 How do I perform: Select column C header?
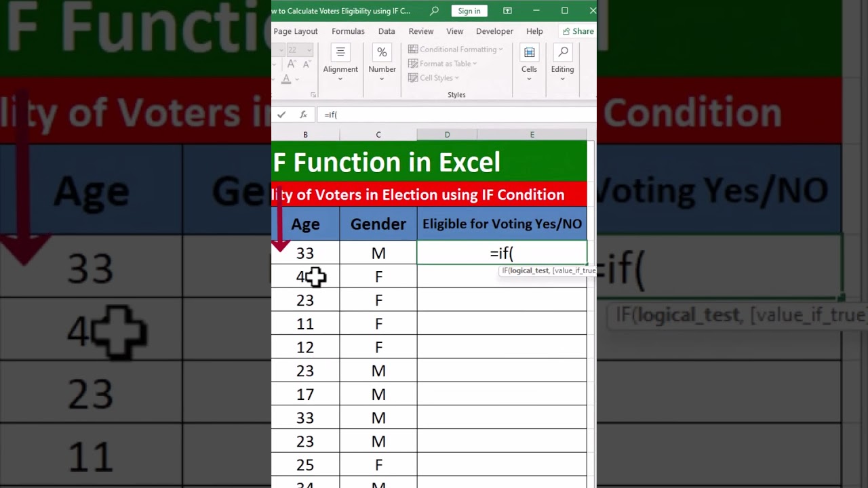click(x=378, y=135)
